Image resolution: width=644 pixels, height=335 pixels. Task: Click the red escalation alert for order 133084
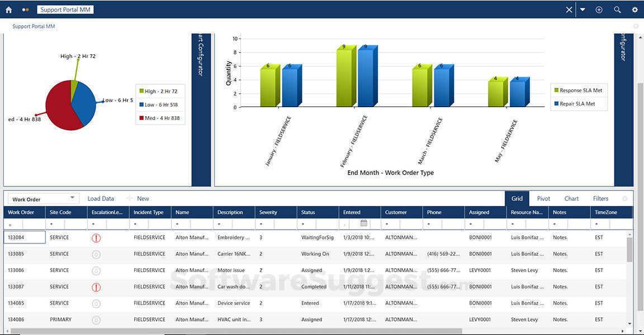pyautogui.click(x=96, y=238)
